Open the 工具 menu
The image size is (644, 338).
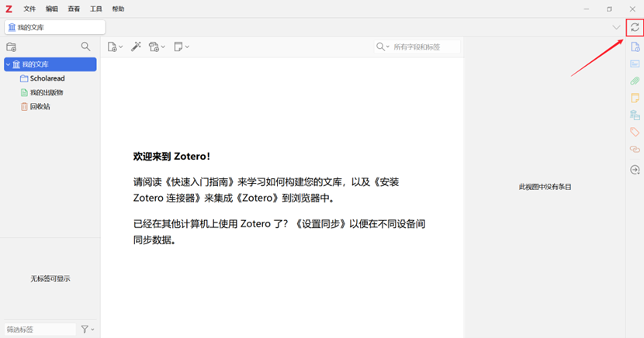click(96, 9)
